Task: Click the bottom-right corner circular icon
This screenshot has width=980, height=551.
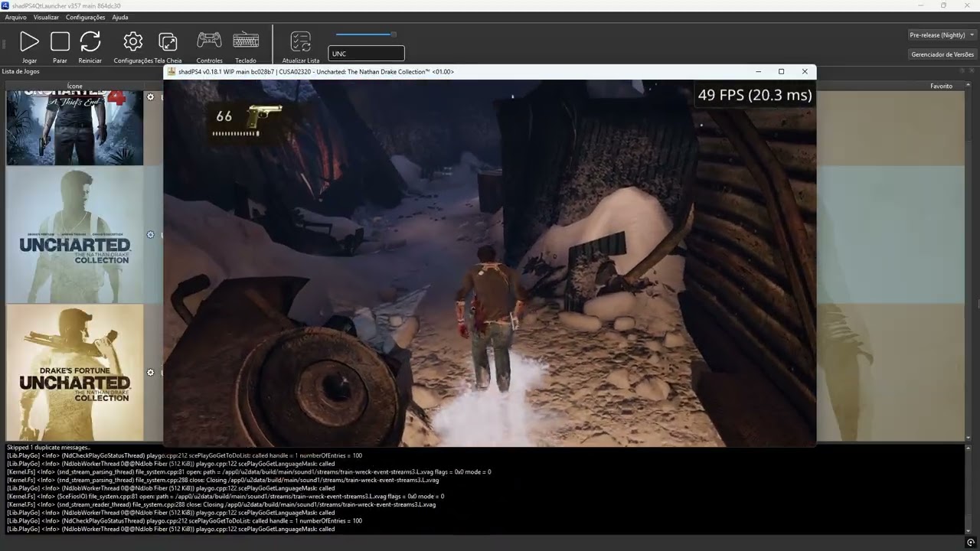Action: [971, 543]
